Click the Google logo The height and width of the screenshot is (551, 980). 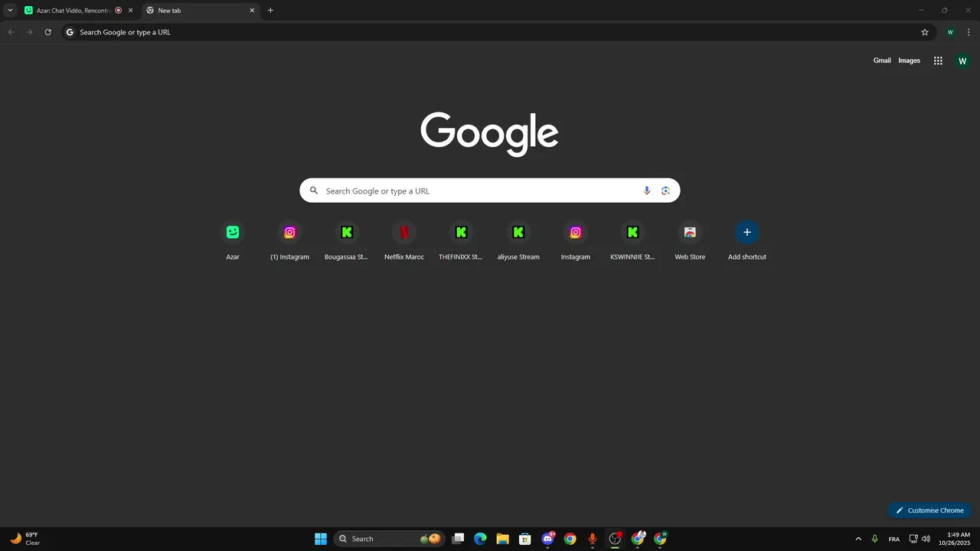pyautogui.click(x=490, y=134)
